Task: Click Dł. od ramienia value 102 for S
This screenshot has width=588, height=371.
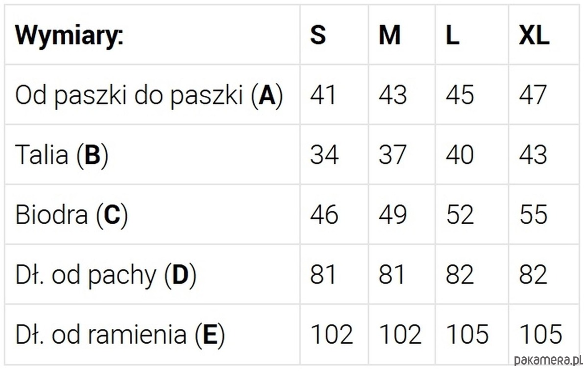Action: 332,335
